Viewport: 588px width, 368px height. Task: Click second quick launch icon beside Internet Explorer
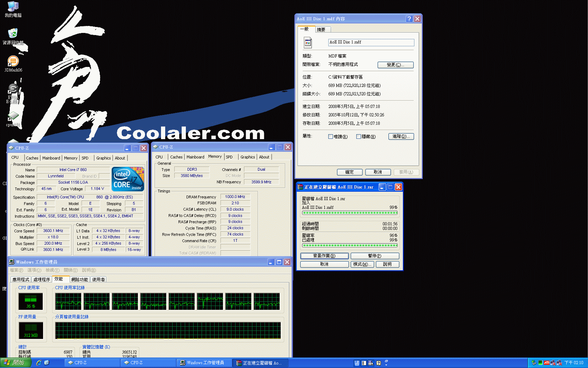point(47,363)
